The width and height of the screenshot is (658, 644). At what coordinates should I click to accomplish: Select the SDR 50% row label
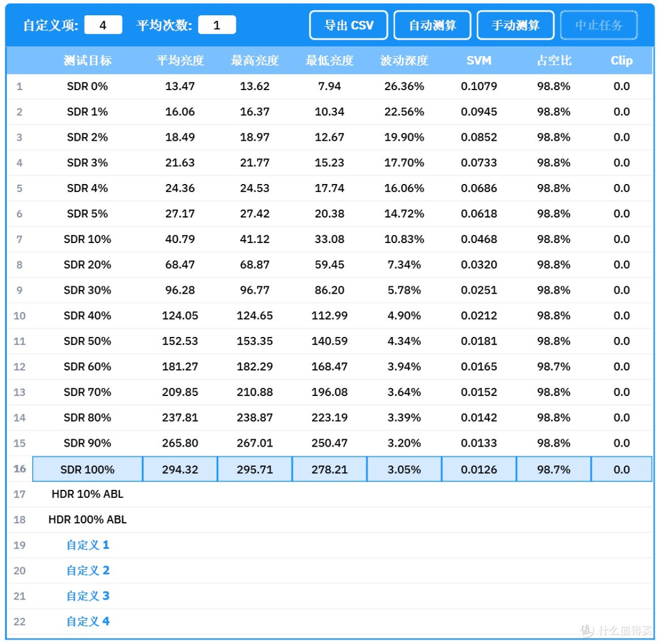coord(87,341)
